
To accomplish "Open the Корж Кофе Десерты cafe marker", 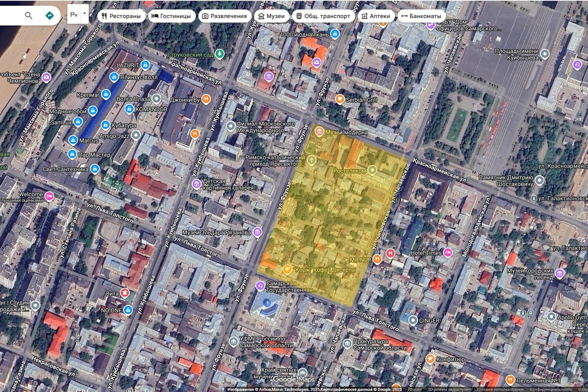I will point(287,270).
